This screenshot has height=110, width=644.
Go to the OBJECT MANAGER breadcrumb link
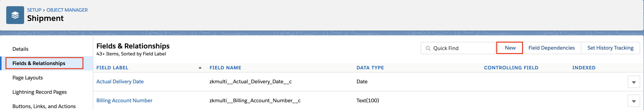67,10
